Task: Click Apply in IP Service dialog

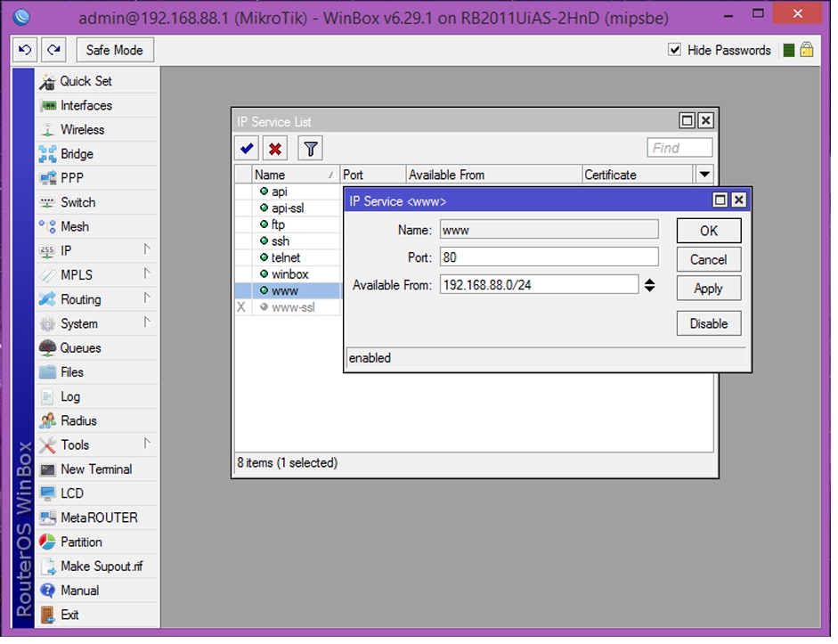Action: tap(709, 289)
